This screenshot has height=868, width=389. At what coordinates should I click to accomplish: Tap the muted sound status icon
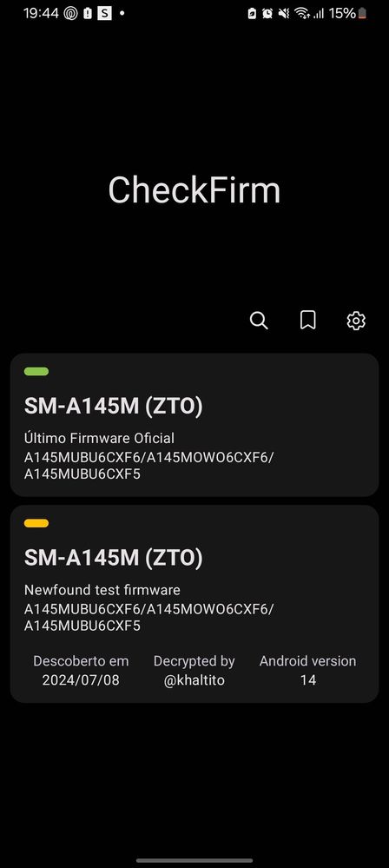pos(284,14)
